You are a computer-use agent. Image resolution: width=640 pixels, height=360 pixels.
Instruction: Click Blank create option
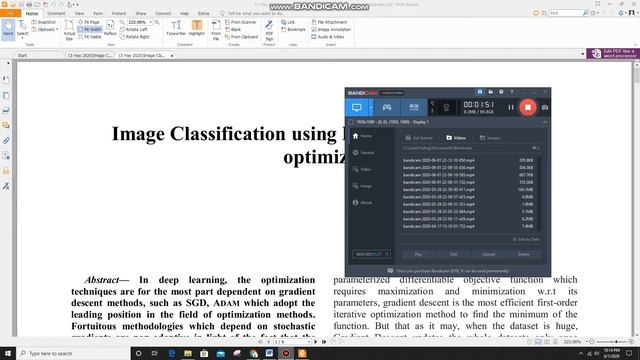coord(233,29)
